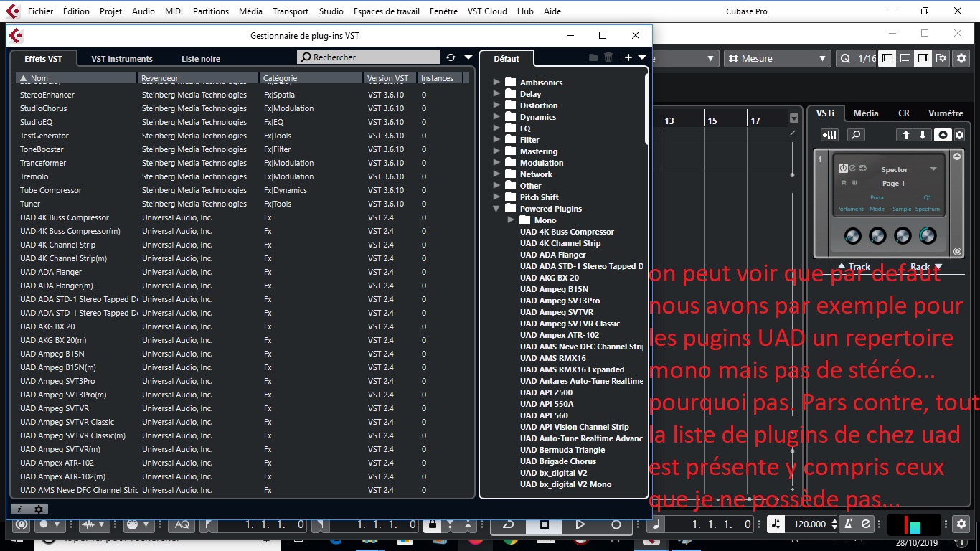Screen dimensions: 980x551
Task: Enable write automation on Spector
Action: tap(854, 182)
